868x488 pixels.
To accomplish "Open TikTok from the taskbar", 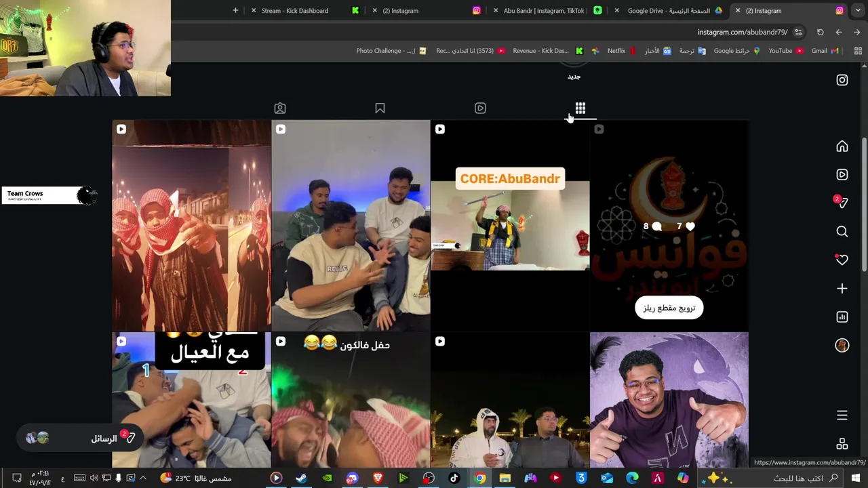I will (454, 478).
